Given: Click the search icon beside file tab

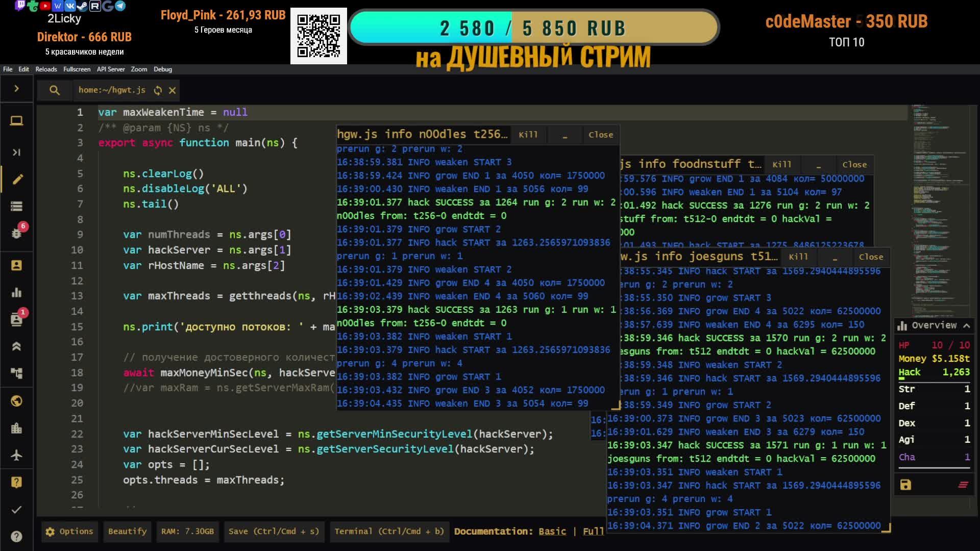Looking at the screenshot, I should pos(55,90).
